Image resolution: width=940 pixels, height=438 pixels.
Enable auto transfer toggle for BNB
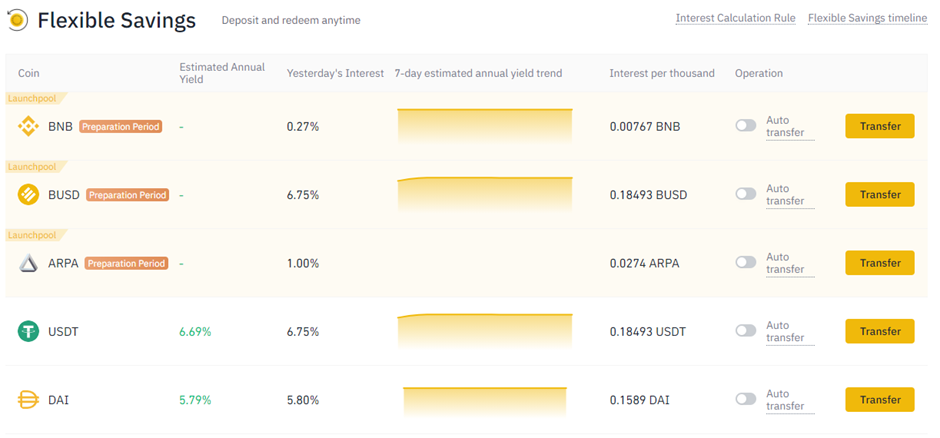[x=746, y=126]
